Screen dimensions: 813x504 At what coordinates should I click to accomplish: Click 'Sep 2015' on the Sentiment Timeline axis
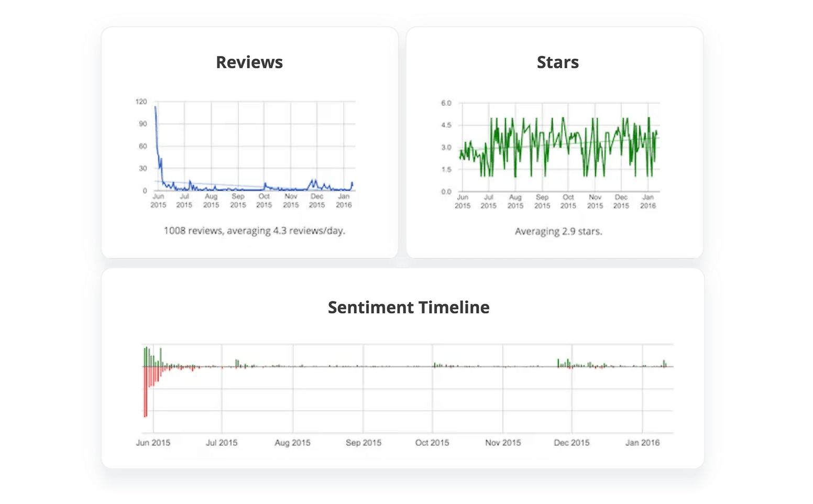pos(364,443)
